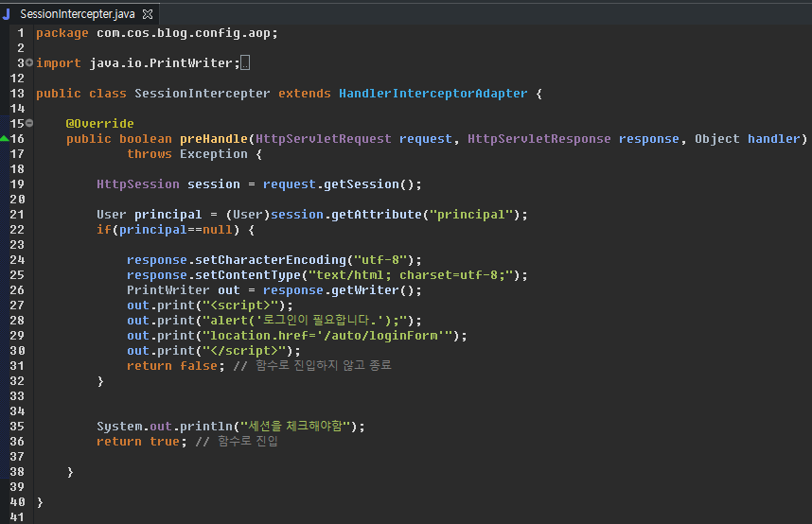Image resolution: width=812 pixels, height=524 pixels.
Task: Expand the folded import statements on line 3
Action: (x=29, y=62)
